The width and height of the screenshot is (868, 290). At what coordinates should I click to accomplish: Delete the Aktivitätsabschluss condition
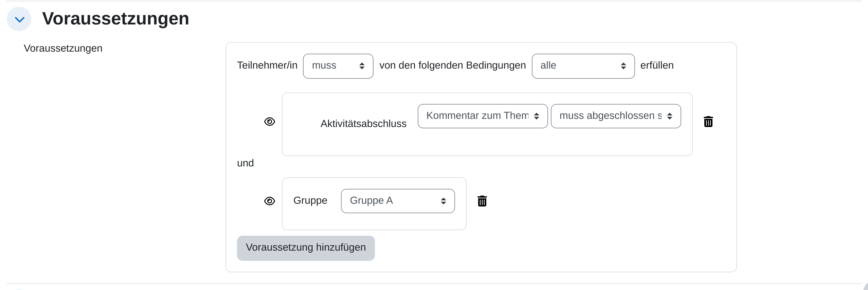pos(708,122)
